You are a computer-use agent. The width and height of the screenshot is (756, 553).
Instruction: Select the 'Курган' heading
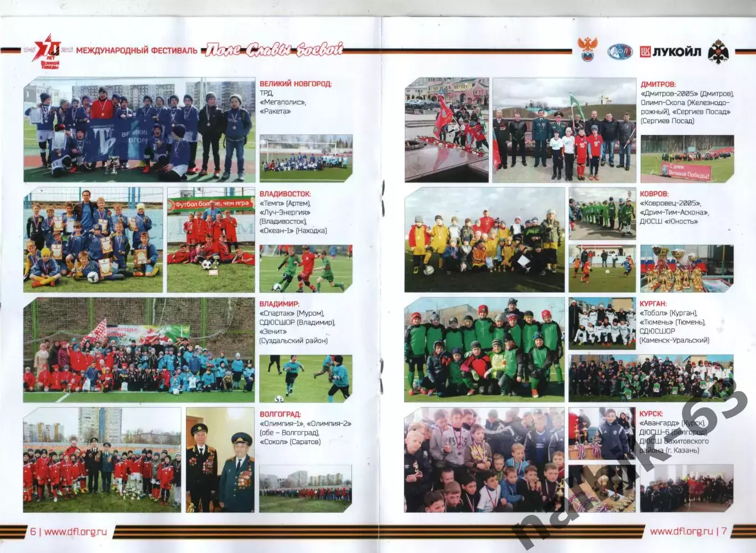click(653, 304)
